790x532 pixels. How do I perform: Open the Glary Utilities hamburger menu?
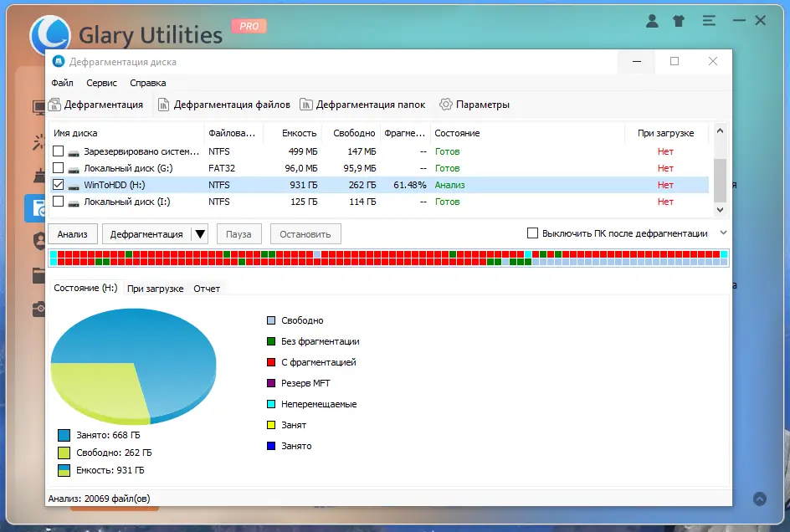pyautogui.click(x=709, y=21)
